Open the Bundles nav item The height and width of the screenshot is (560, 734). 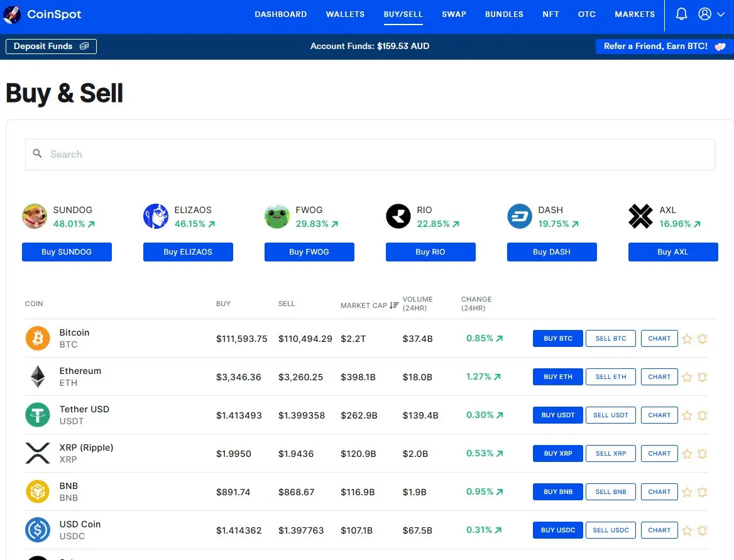click(504, 14)
